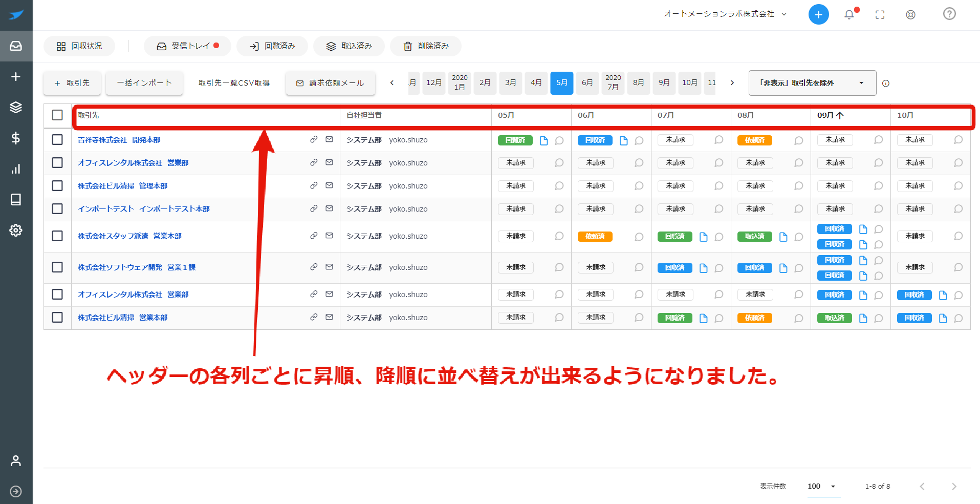Click the 一括インポート button
Screen dimensions: 980x504
(144, 83)
